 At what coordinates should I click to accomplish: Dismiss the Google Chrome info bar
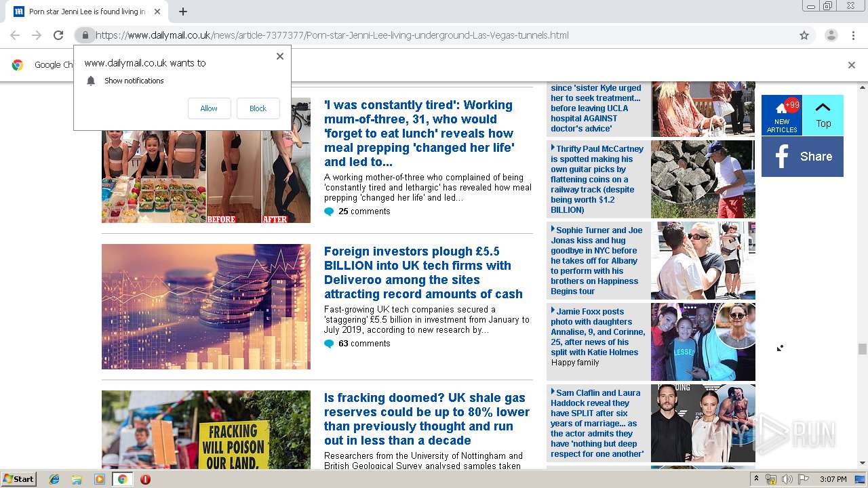[x=852, y=65]
